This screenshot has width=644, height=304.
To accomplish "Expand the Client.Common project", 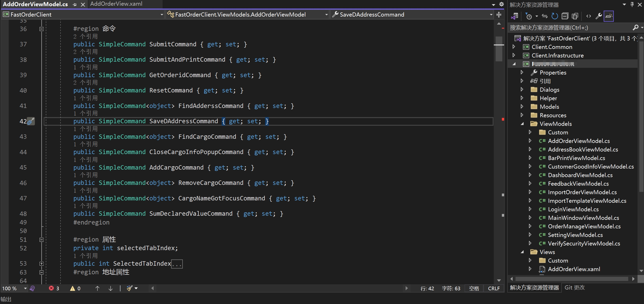I will click(514, 47).
